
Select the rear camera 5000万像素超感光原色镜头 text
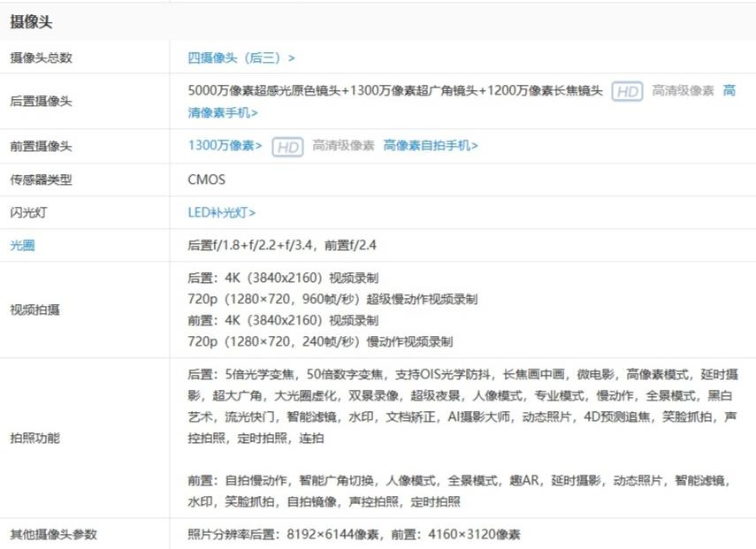[264, 91]
